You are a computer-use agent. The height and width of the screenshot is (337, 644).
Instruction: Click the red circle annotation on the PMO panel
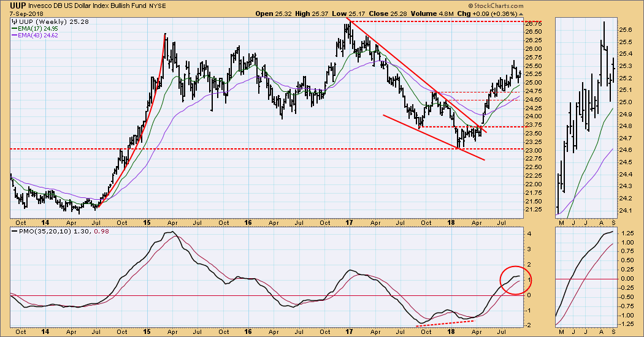(515, 281)
